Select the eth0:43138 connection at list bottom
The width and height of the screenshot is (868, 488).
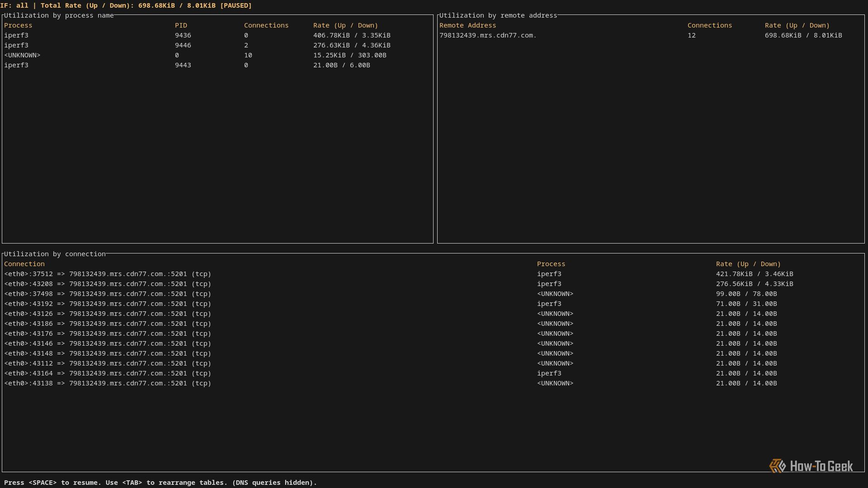108,383
